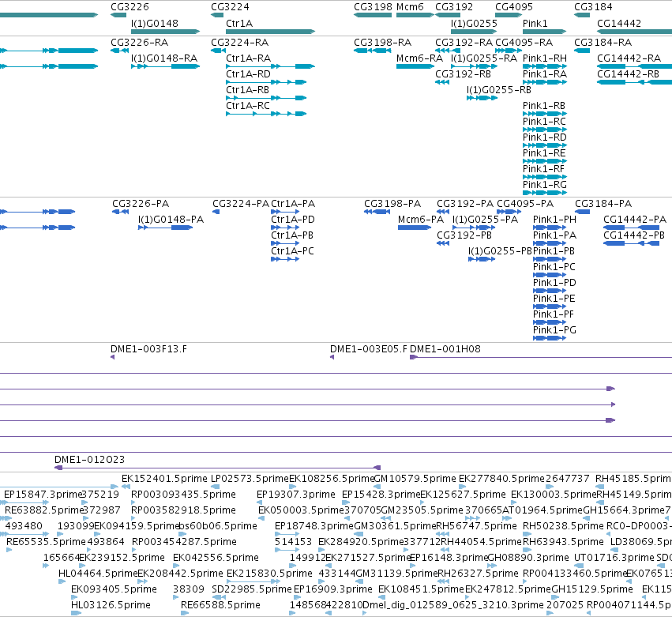Image resolution: width=672 pixels, height=617 pixels.
Task: Click protein l(1)G0148-PA
Action: pyautogui.click(x=171, y=220)
